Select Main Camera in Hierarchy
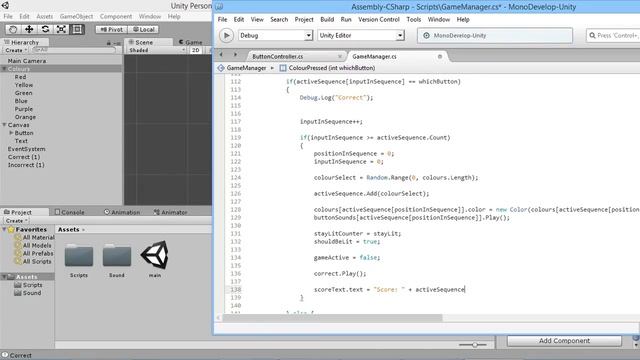640x360 pixels. click(27, 61)
